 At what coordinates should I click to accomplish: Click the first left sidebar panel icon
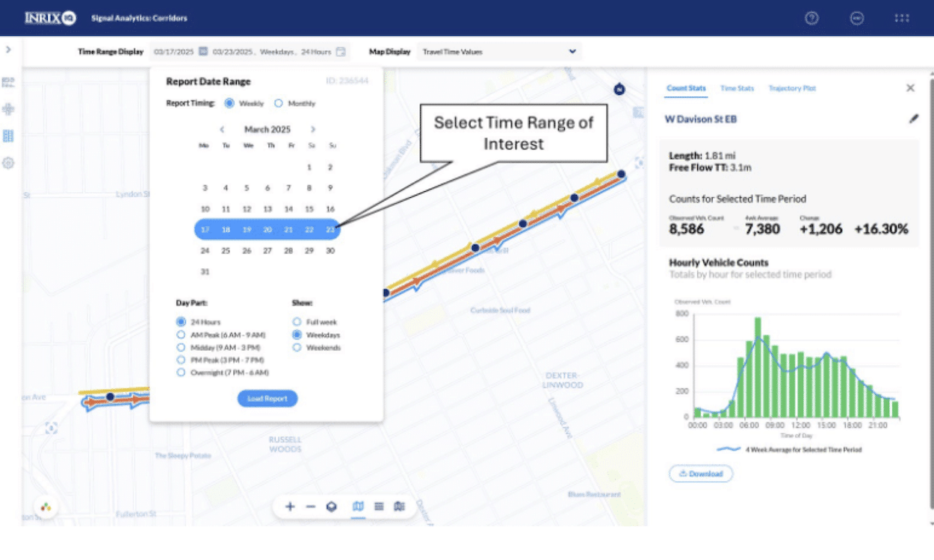point(8,82)
